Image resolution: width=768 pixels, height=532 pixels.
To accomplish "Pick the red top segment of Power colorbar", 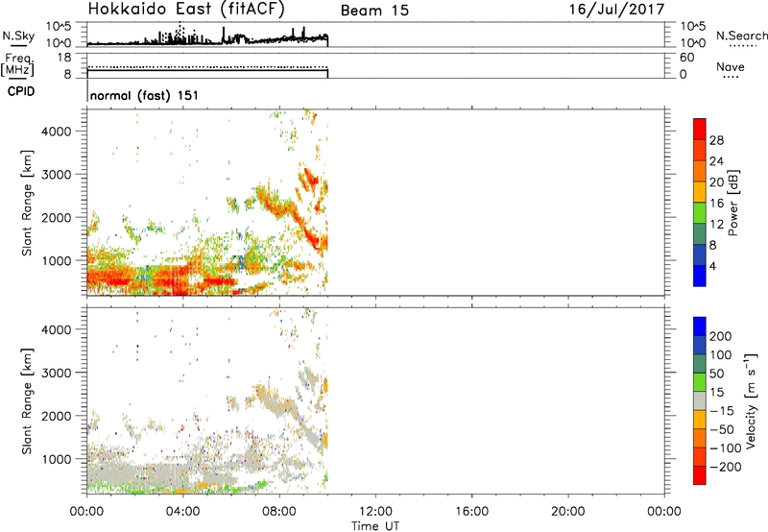I will (700, 129).
